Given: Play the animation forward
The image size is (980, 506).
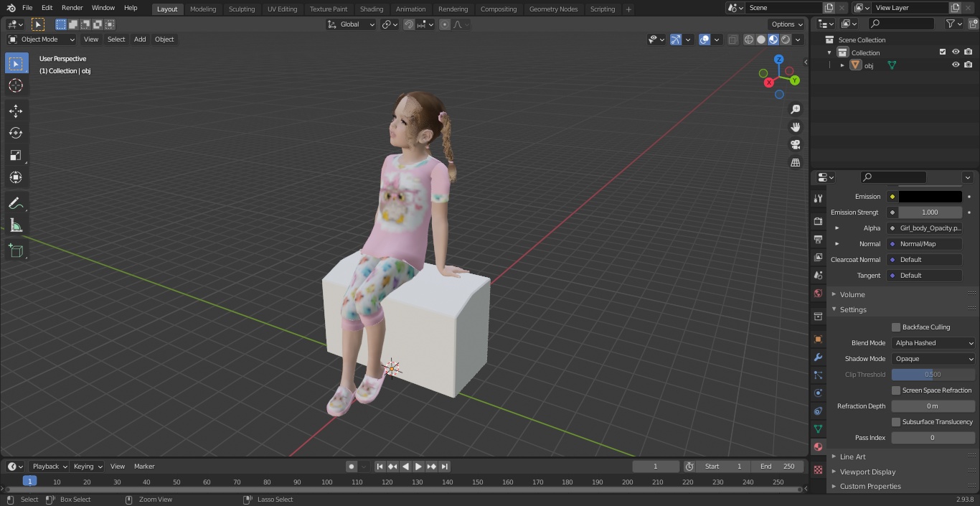Looking at the screenshot, I should pyautogui.click(x=419, y=467).
